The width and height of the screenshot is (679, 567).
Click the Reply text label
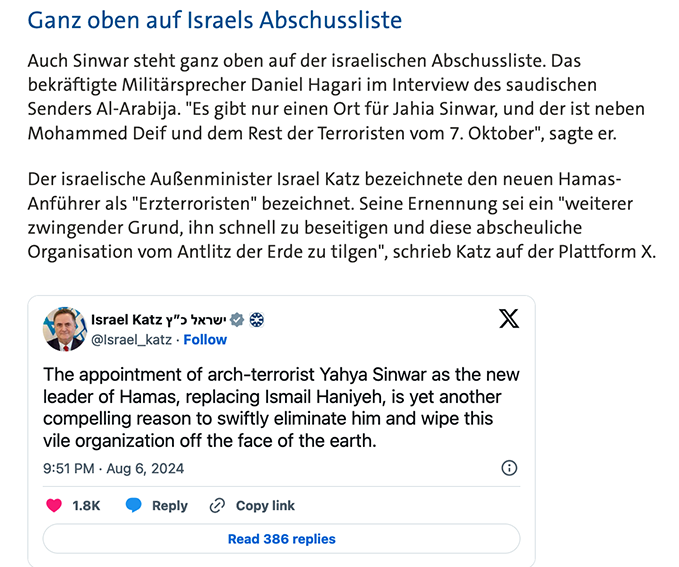coord(170,506)
